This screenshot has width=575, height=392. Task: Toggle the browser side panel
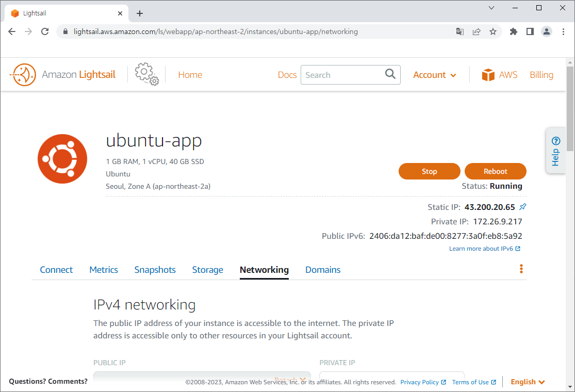click(x=530, y=31)
